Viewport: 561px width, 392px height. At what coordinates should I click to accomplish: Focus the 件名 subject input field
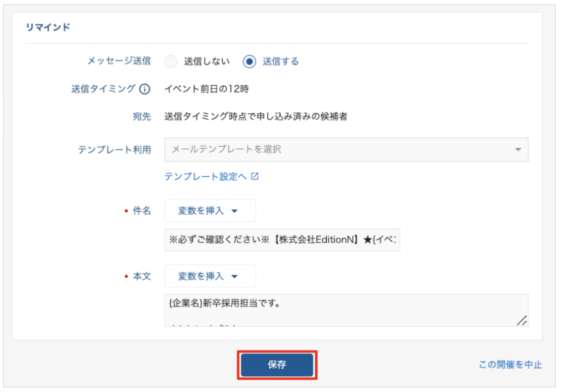coord(282,240)
